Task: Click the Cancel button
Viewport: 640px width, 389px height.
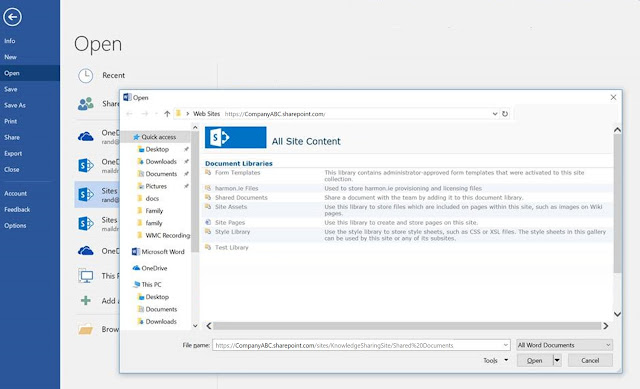Action: pos(590,360)
